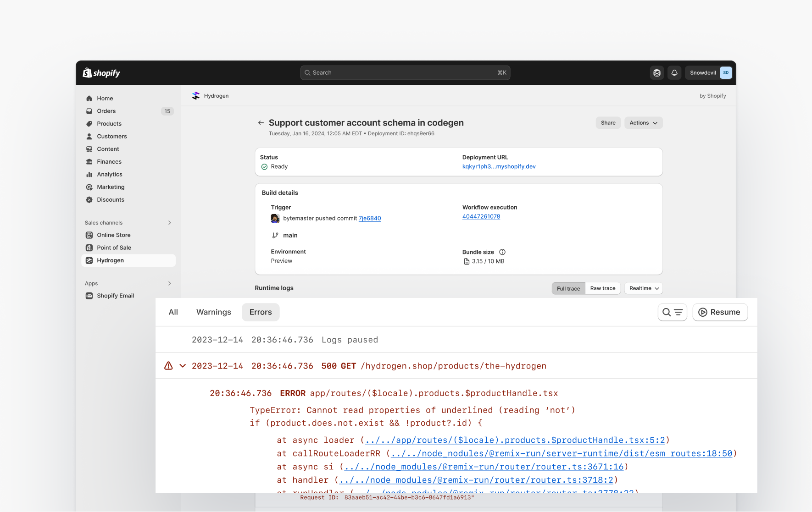Image resolution: width=812 pixels, height=512 pixels.
Task: Click the Share button
Action: pyautogui.click(x=608, y=123)
